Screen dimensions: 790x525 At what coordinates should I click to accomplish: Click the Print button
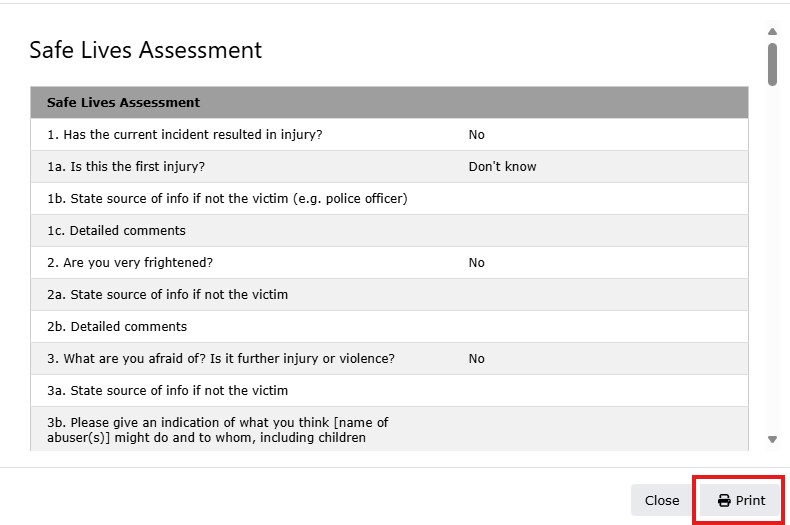point(740,501)
